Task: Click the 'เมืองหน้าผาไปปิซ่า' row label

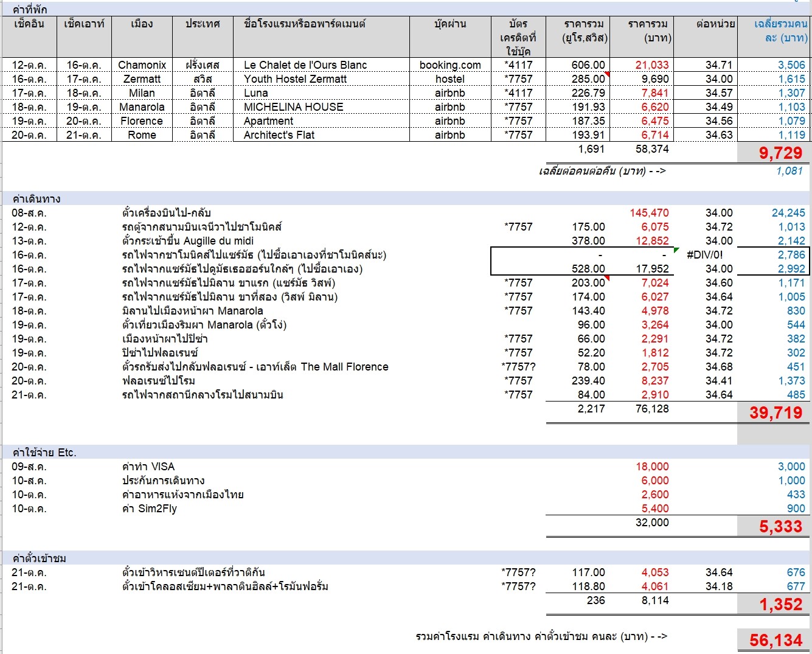Action: [x=165, y=339]
